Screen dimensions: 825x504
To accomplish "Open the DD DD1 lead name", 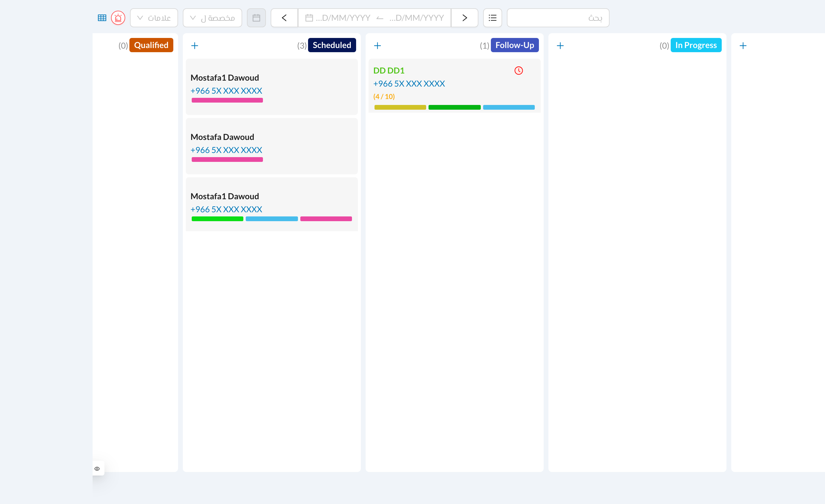I will pyautogui.click(x=389, y=71).
